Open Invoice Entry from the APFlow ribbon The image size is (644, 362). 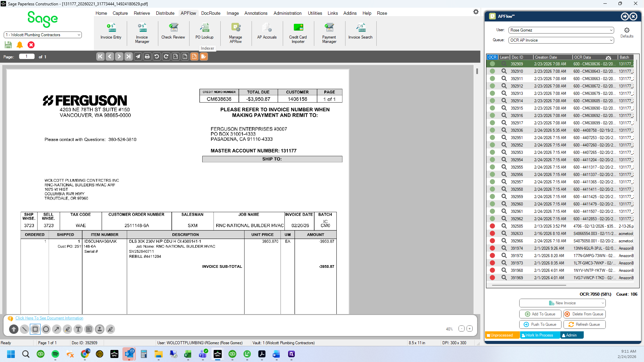(x=111, y=31)
